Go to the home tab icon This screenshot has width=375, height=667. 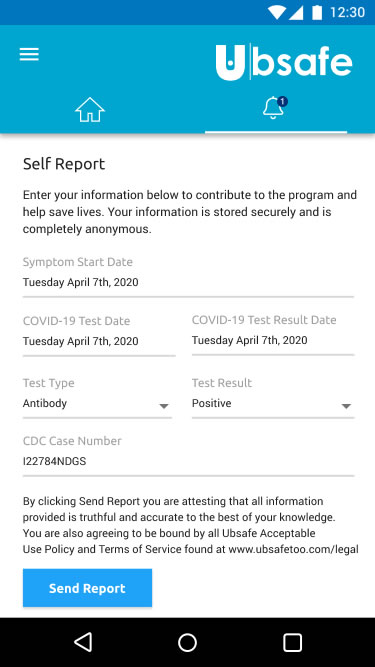click(90, 110)
